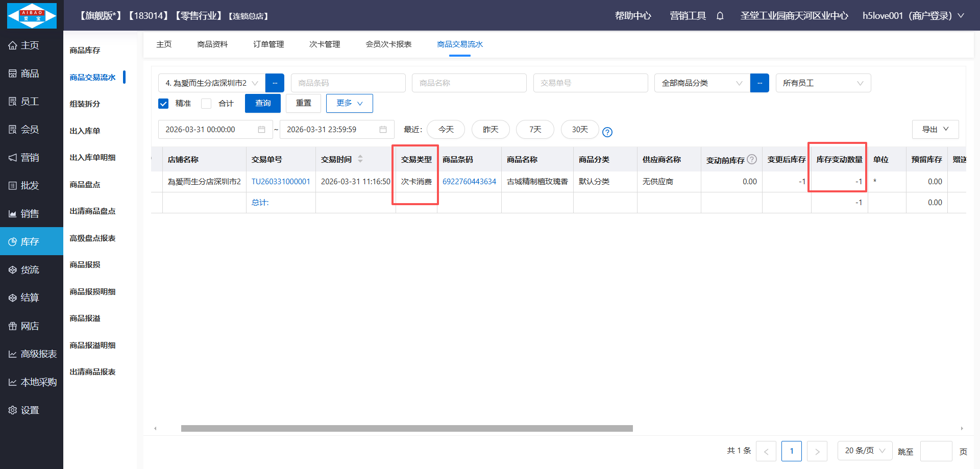Enable the 合计 checkbox
The height and width of the screenshot is (469, 980).
(206, 104)
